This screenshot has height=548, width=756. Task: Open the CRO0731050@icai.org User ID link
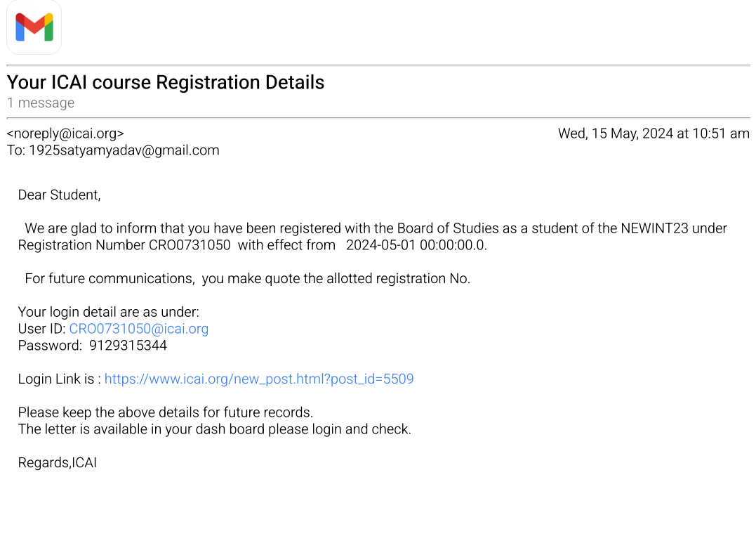(138, 329)
